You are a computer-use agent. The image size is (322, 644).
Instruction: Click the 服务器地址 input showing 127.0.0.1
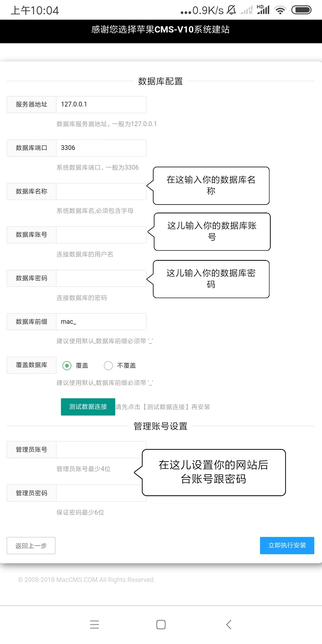pyautogui.click(x=101, y=105)
